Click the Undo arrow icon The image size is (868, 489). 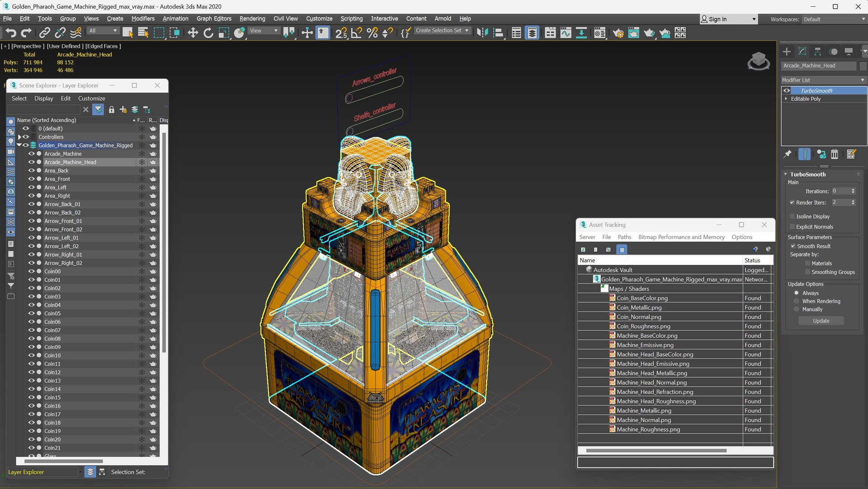tap(11, 33)
